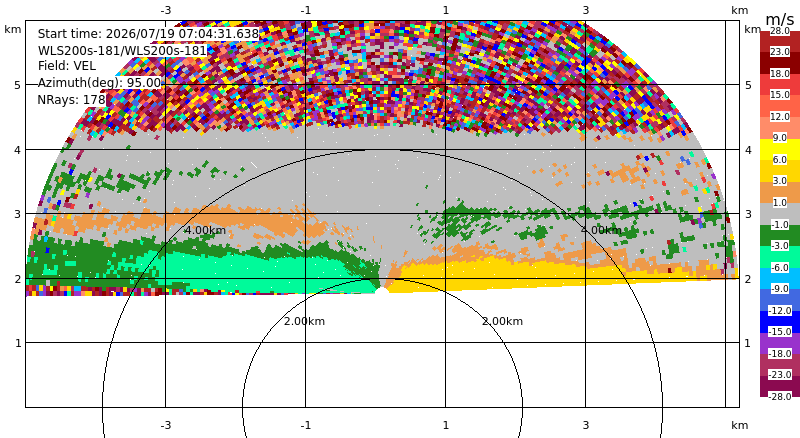Click the Azimuth(deg): 95.00 label

click(x=99, y=83)
